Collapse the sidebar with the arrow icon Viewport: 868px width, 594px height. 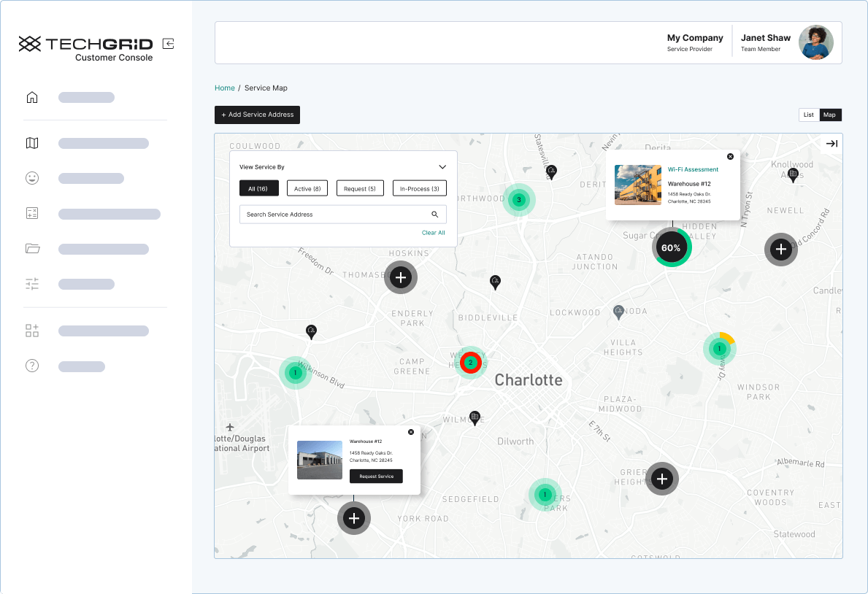tap(168, 43)
